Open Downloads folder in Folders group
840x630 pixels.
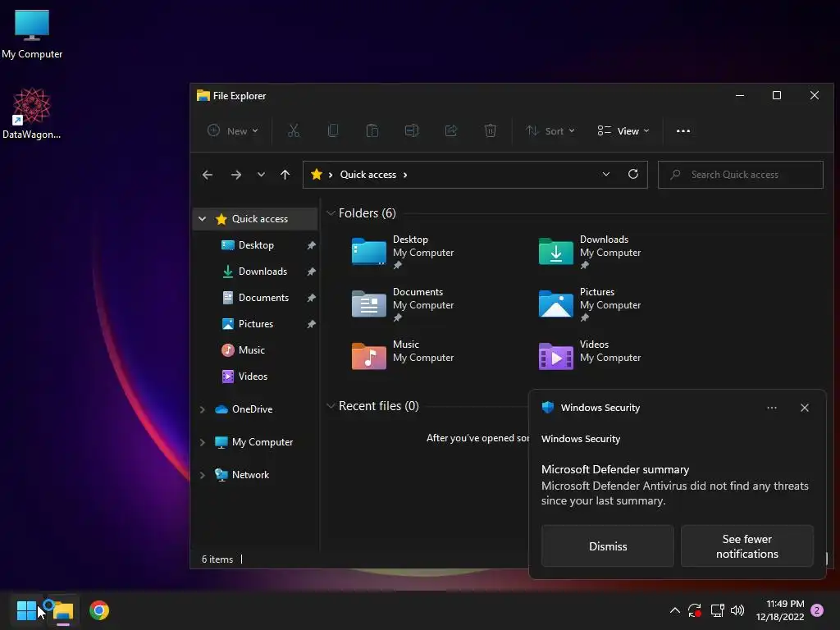click(591, 251)
